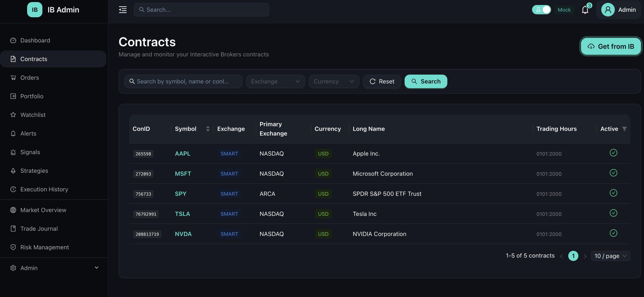The height and width of the screenshot is (297, 644).
Task: Click the Mock label tag
Action: [564, 9]
